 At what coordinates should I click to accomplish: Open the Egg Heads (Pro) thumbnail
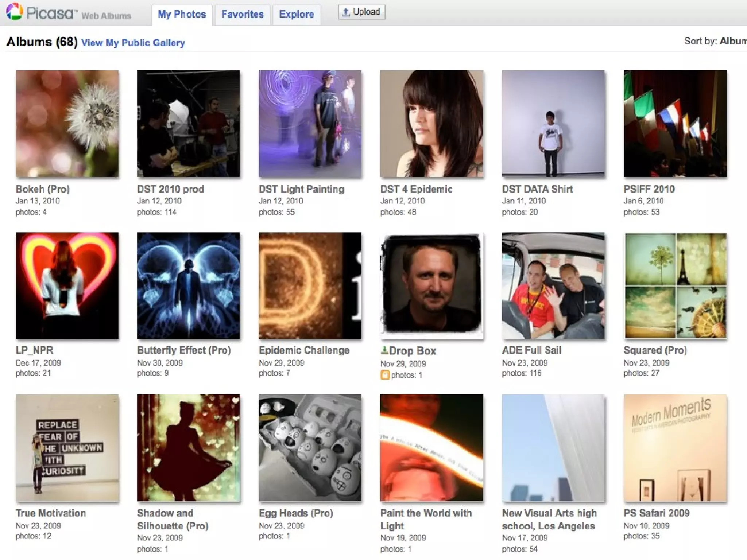pos(310,447)
